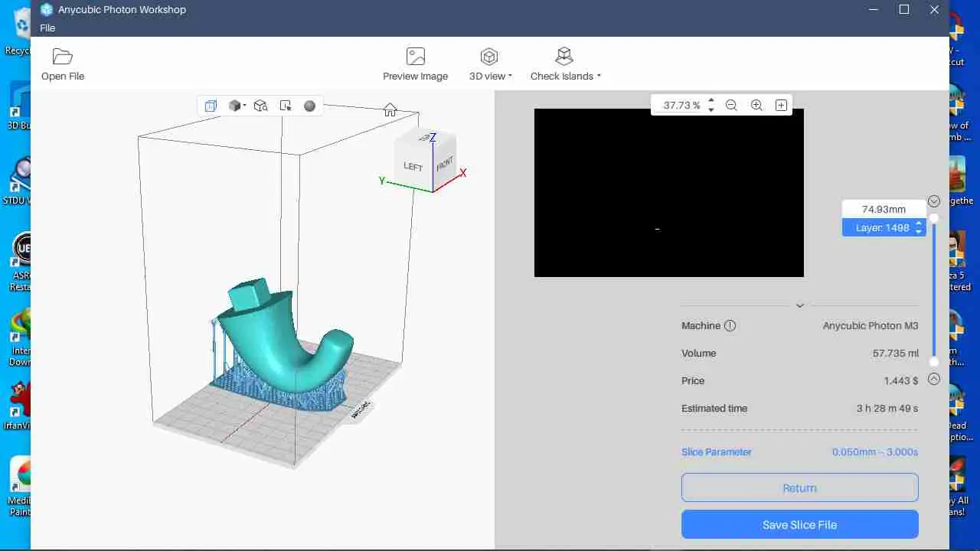Collapse the info panel chevron
Viewport: 980px width, 551px height.
(799, 305)
